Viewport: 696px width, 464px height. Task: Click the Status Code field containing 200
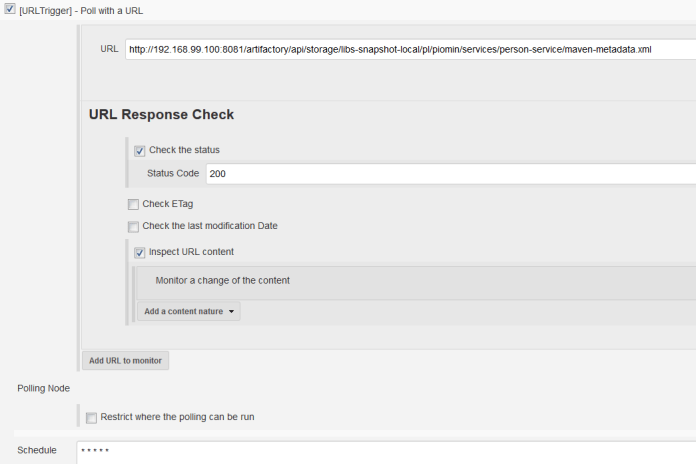pyautogui.click(x=450, y=174)
